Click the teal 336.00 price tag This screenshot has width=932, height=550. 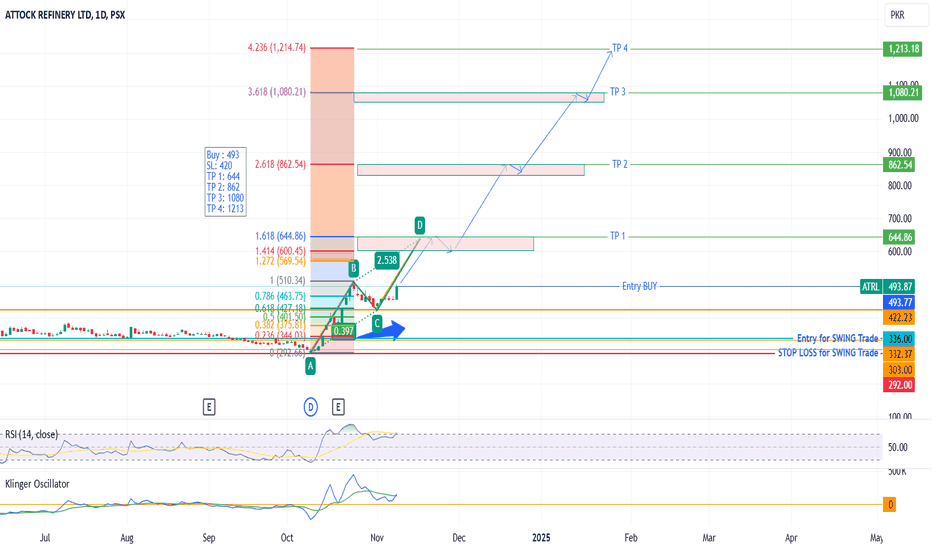[x=899, y=339]
